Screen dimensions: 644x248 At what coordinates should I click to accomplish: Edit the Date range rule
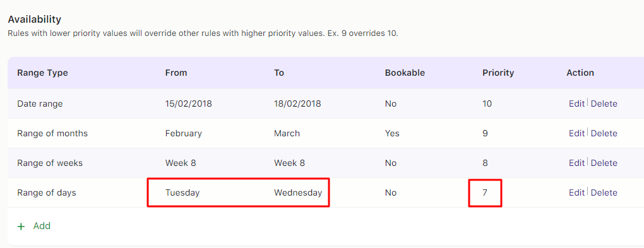(576, 104)
